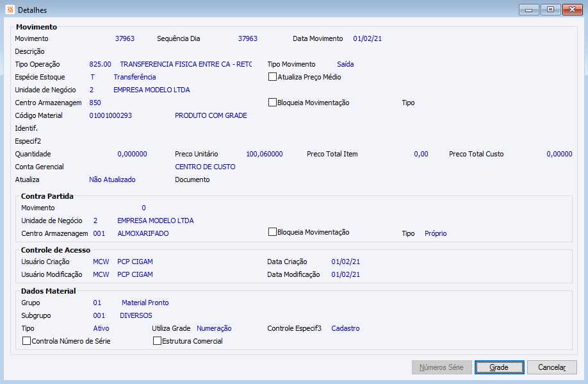Minimize the Detalhes window
Viewport: 588px width, 384px height.
[528, 10]
